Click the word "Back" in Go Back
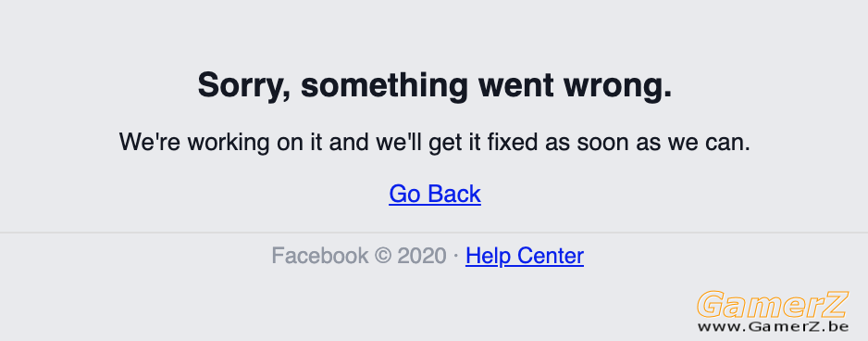868x341 pixels. pos(454,194)
